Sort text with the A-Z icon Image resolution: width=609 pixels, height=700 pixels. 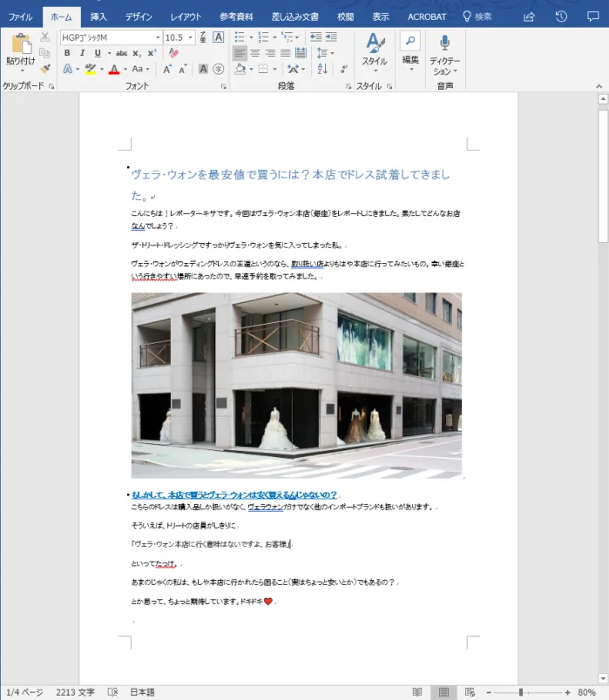coord(322,69)
